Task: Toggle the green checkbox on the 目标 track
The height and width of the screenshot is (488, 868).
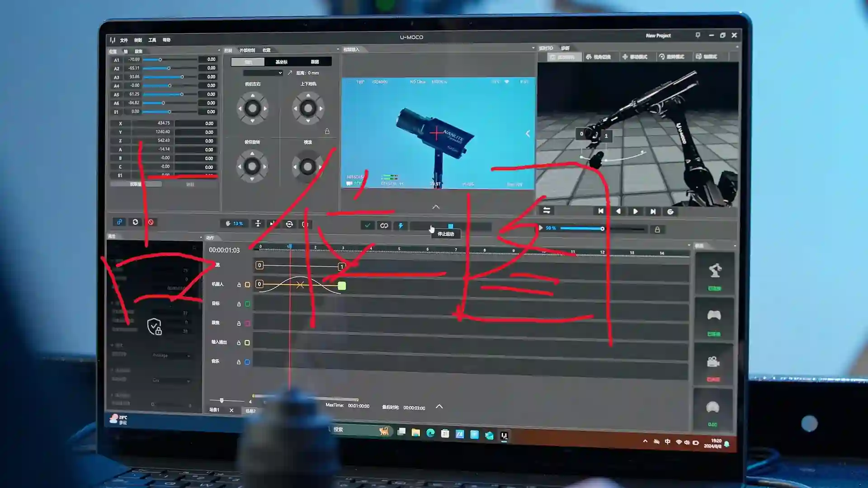Action: pos(247,304)
